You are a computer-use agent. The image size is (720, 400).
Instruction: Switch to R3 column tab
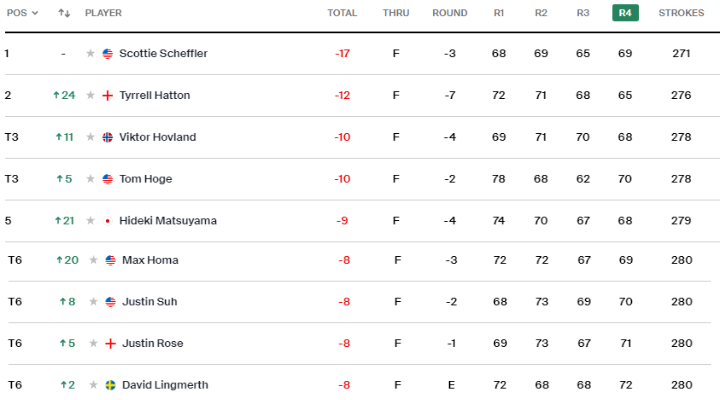(x=583, y=13)
